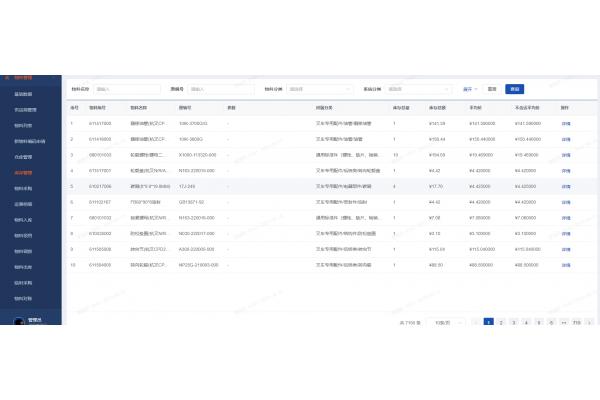Viewport: 600px width, 400px height.
Task: Open 详情 link for material 611317003
Action: [565, 124]
